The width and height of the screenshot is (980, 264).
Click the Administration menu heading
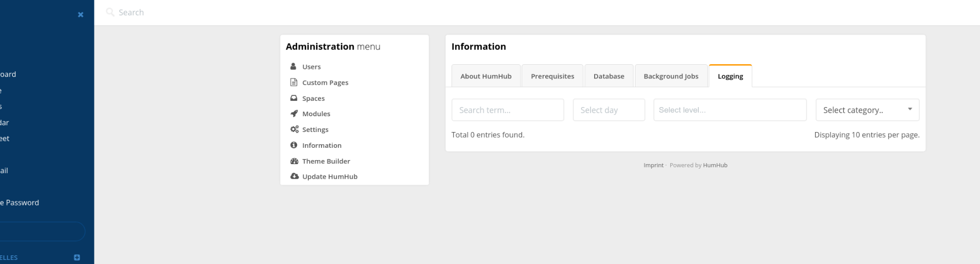coord(333,46)
